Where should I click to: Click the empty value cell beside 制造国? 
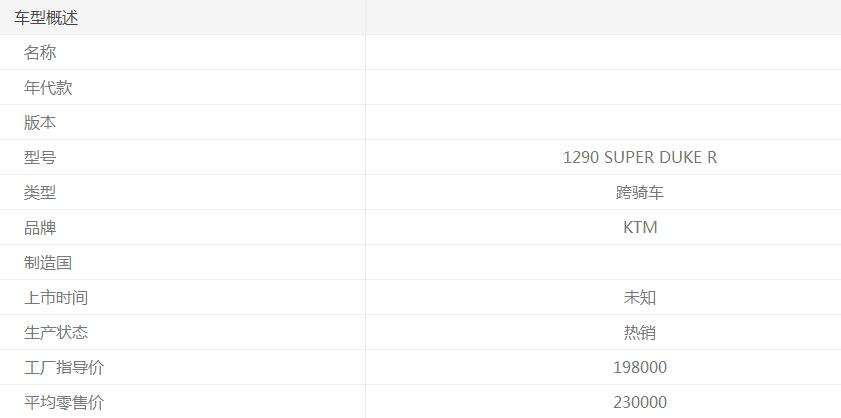(603, 263)
